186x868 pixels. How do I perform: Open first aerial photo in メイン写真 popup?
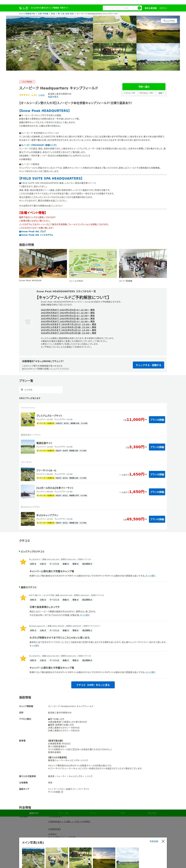[33, 858]
